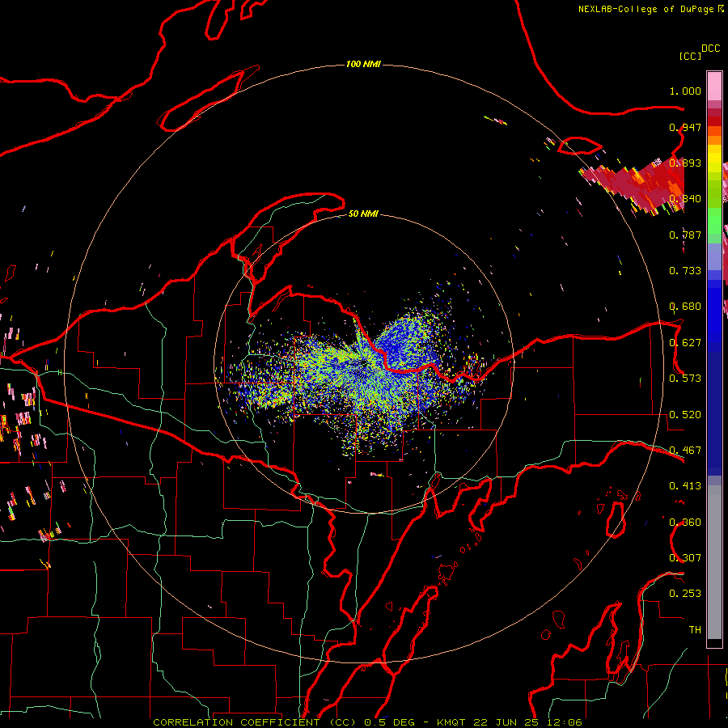Click the 0.840 legend value
Image resolution: width=728 pixels, height=728 pixels.
coord(685,199)
